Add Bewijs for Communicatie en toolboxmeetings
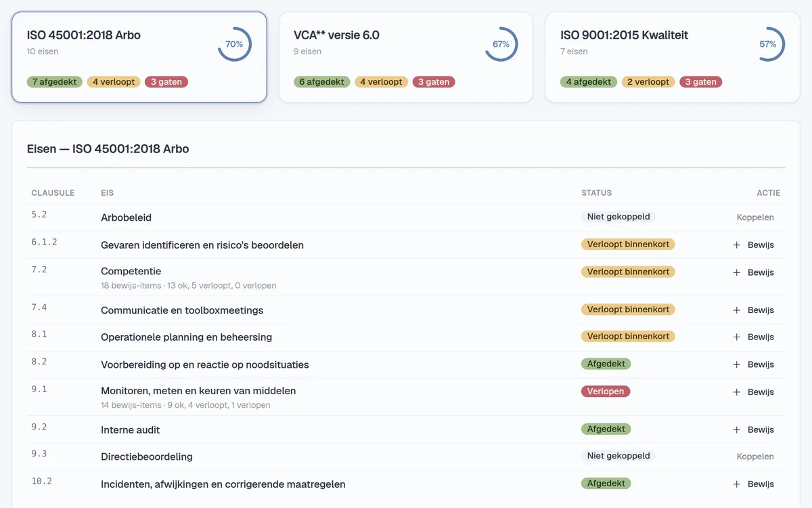Image resolution: width=812 pixels, height=508 pixels. click(x=754, y=310)
